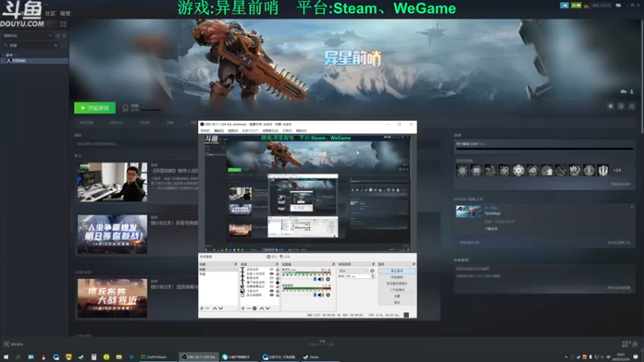Open first mixer track's gear settings
644x362 pixels.
click(x=328, y=279)
